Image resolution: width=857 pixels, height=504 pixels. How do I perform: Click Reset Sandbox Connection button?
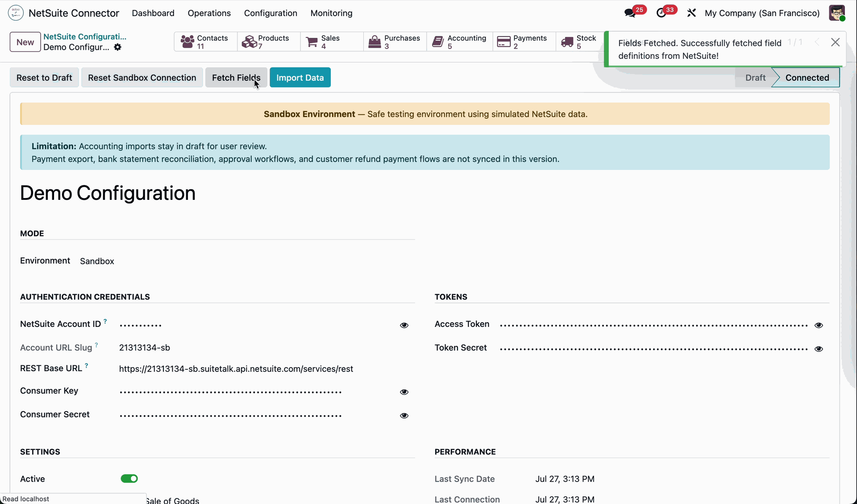click(x=142, y=78)
